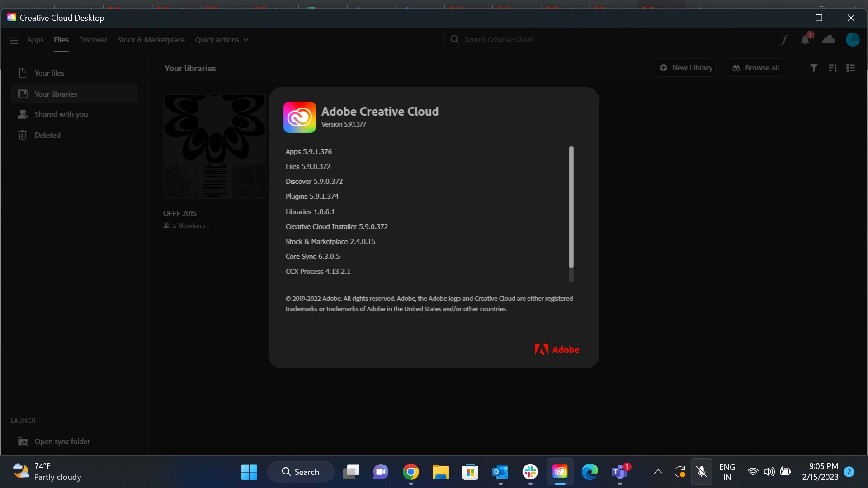Open the sort order icon

[832, 68]
